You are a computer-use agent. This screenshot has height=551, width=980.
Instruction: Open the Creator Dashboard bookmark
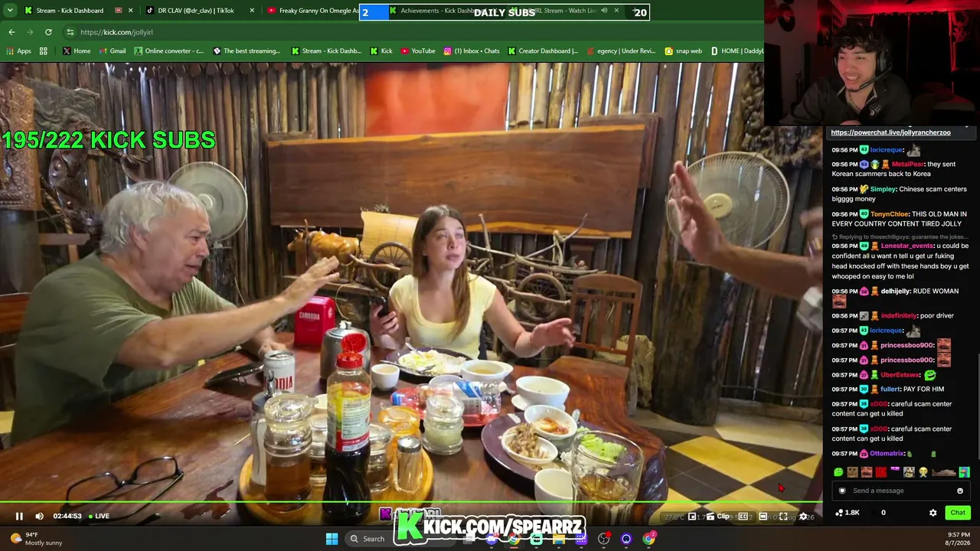pos(543,51)
